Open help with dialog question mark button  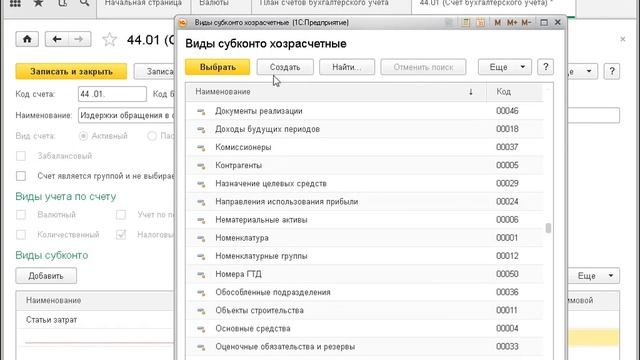(546, 67)
